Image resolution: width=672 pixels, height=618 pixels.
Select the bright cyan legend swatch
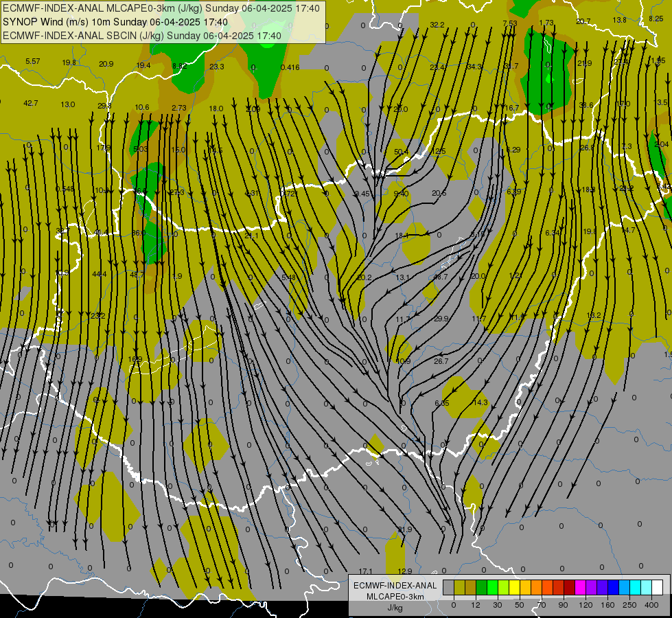tap(635, 587)
